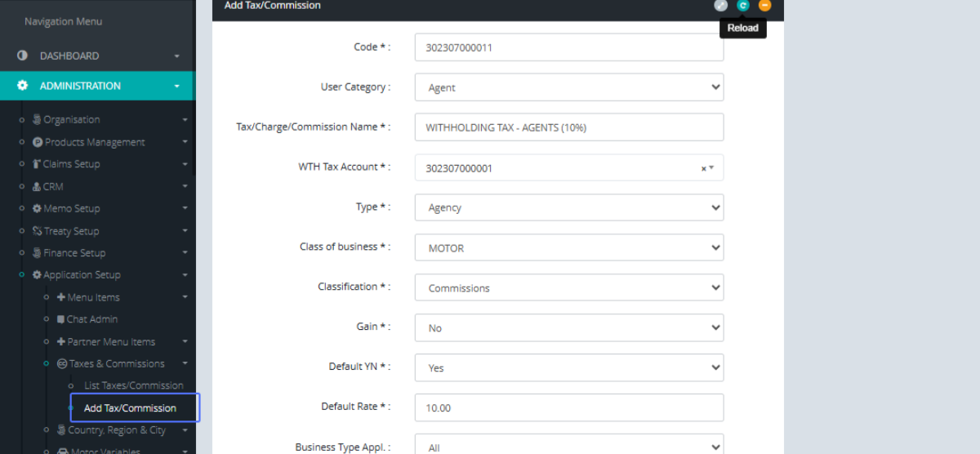980x454 pixels.
Task: Open the Default YN dropdown
Action: [568, 367]
